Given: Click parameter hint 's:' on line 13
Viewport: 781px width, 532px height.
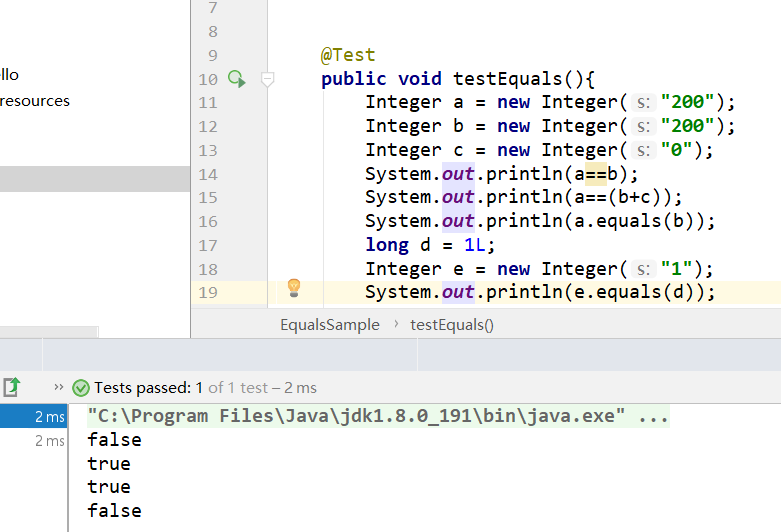Looking at the screenshot, I should coord(644,150).
